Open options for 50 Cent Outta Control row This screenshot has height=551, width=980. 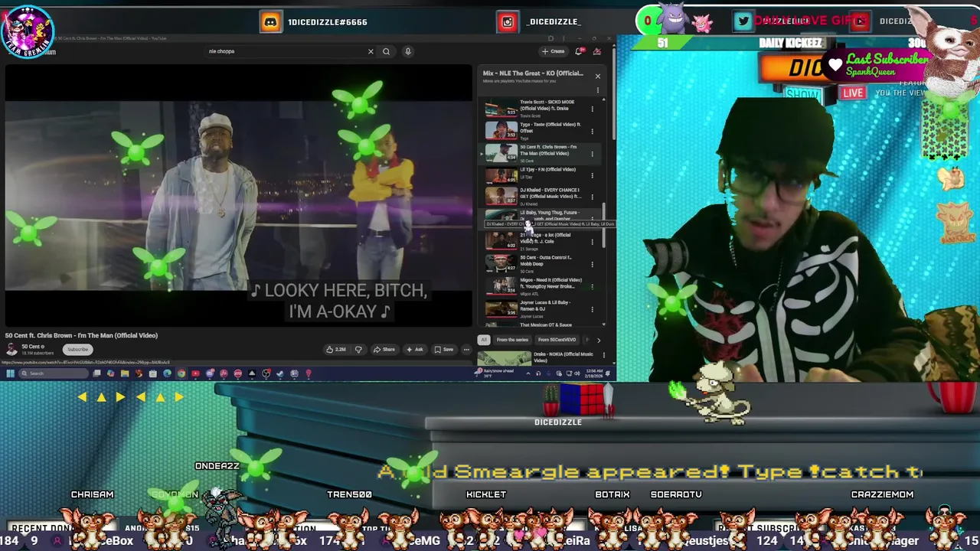click(x=592, y=264)
